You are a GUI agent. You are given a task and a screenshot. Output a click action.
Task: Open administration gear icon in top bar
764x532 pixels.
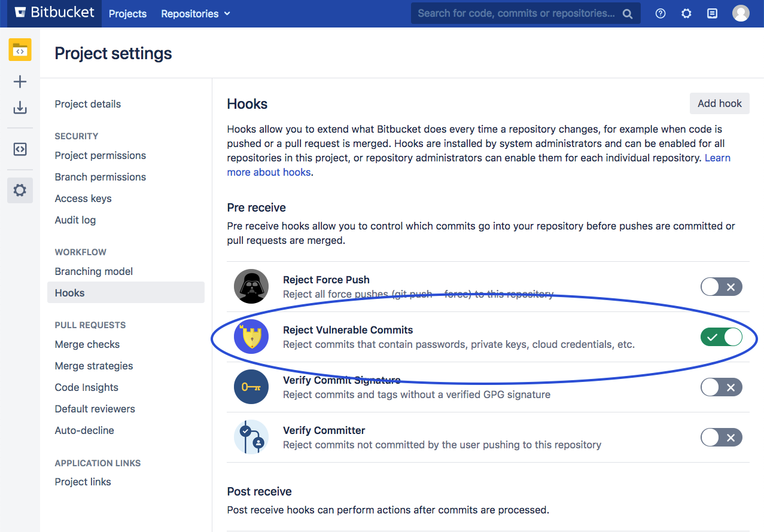pos(686,13)
